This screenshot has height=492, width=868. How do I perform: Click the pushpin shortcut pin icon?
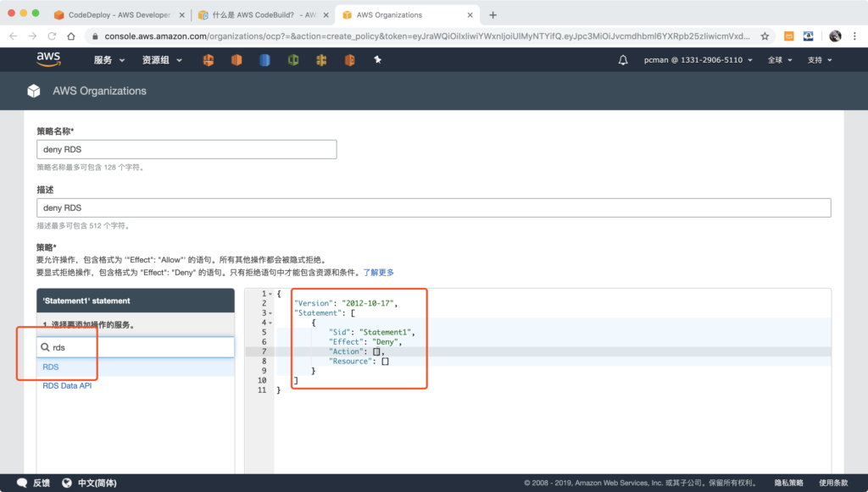coord(377,59)
